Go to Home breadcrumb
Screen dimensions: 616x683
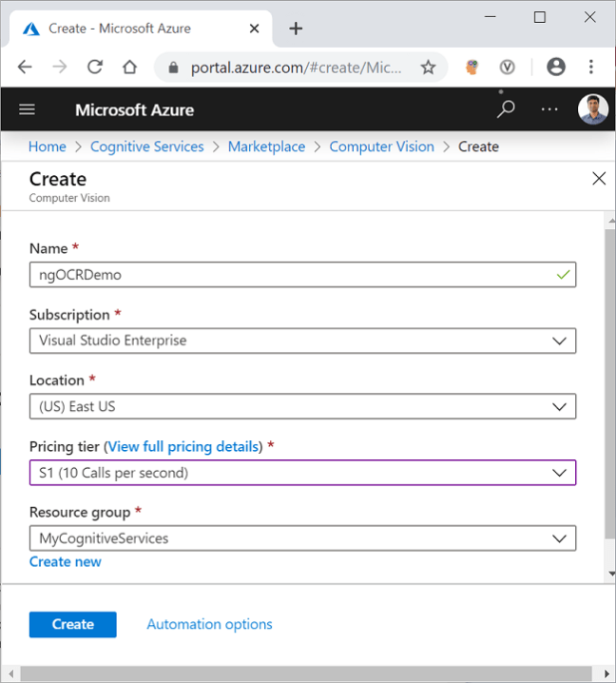click(x=47, y=146)
